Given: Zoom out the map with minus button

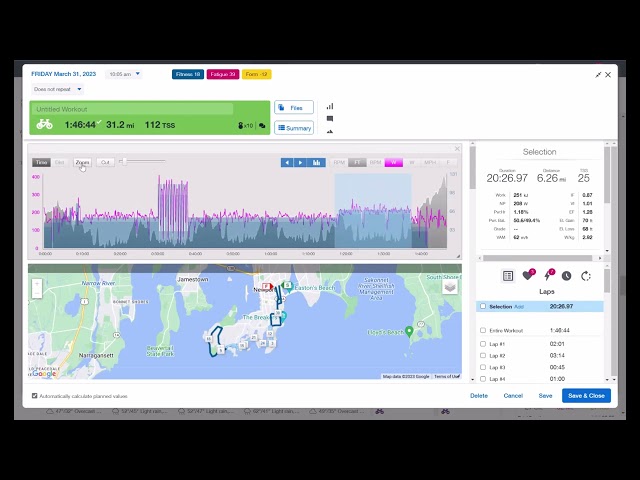Looking at the screenshot, I should (37, 293).
